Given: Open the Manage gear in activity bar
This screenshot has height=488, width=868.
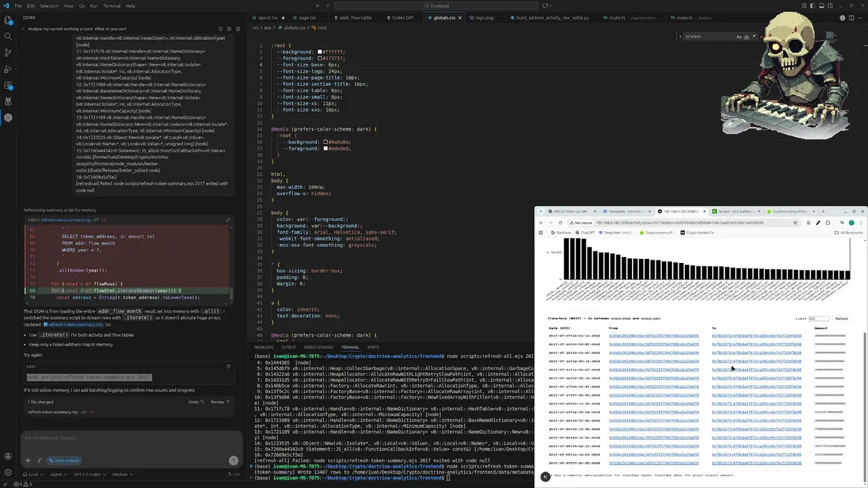Looking at the screenshot, I should 8,472.
